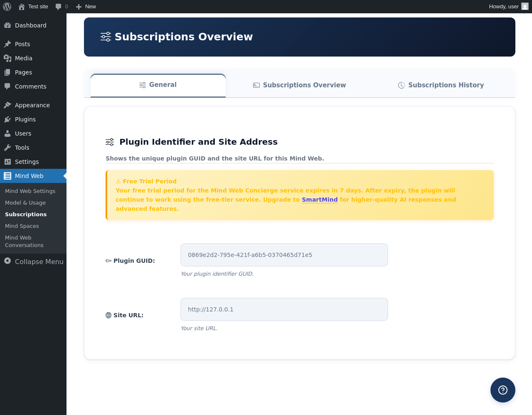Click the Test site link text
The image size is (532, 415).
tap(38, 7)
